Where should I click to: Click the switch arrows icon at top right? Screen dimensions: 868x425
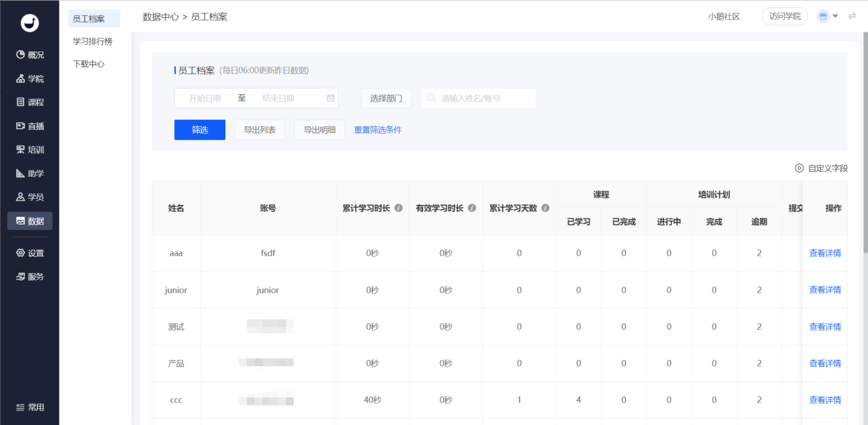pyautogui.click(x=852, y=16)
